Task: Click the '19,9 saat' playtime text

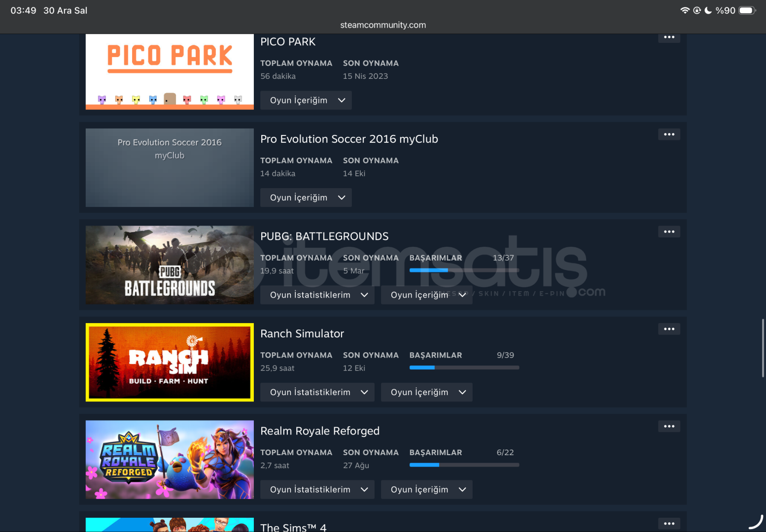Action: point(277,270)
